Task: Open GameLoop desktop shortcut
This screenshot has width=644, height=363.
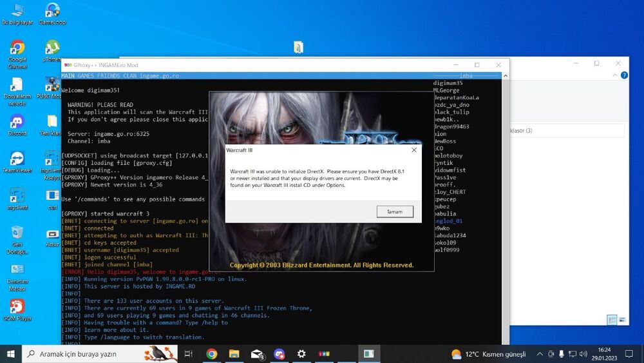Action: (x=52, y=12)
